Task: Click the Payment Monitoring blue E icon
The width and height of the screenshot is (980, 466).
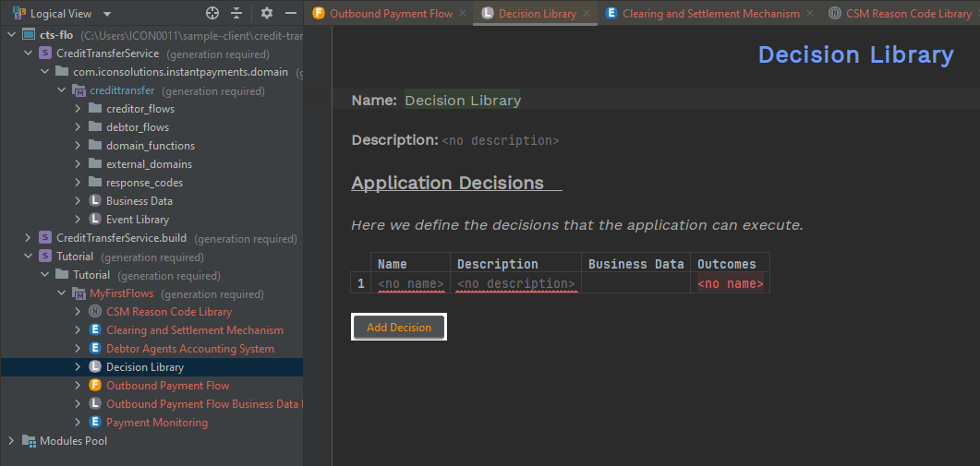Action: pyautogui.click(x=95, y=423)
